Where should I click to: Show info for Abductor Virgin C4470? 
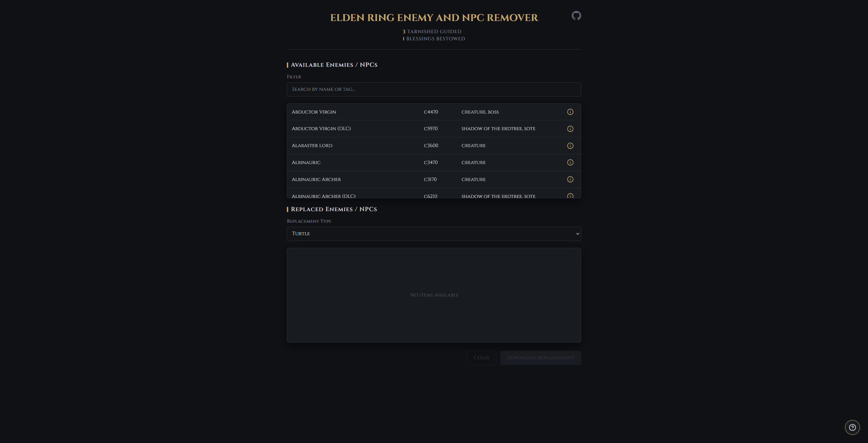coord(570,112)
